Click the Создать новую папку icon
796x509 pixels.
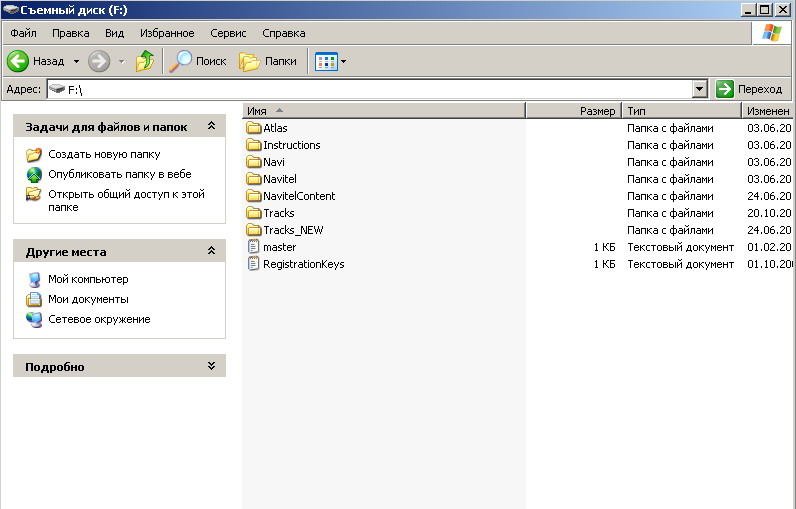pyautogui.click(x=34, y=154)
